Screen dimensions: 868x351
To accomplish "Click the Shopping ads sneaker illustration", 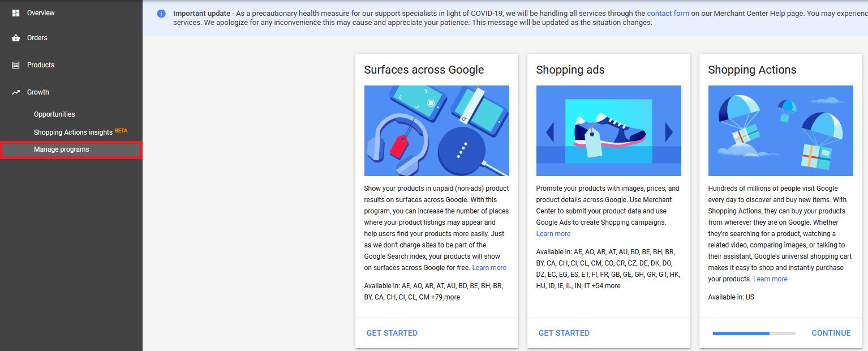I will click(609, 131).
